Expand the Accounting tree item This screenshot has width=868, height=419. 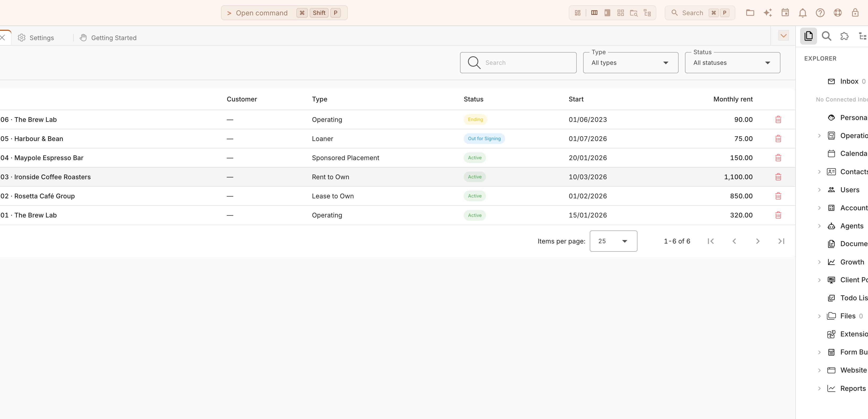tap(819, 208)
